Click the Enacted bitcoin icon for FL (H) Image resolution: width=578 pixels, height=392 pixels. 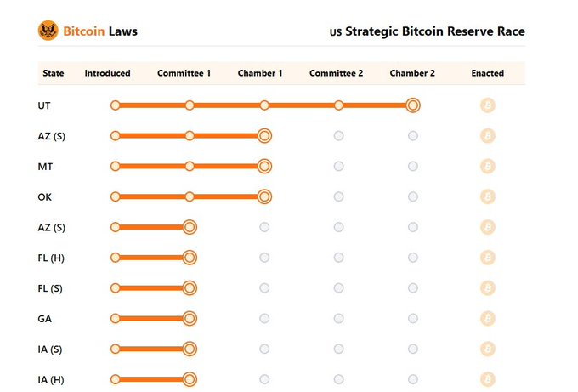(x=487, y=258)
